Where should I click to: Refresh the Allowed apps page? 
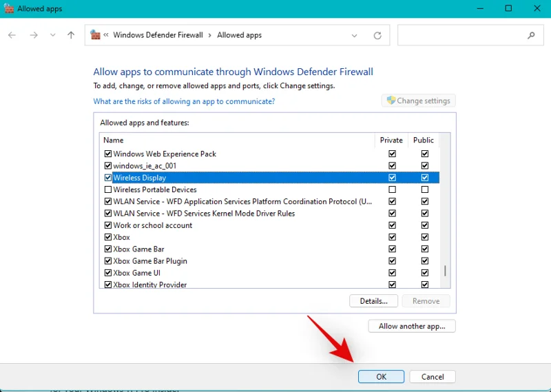coord(377,35)
